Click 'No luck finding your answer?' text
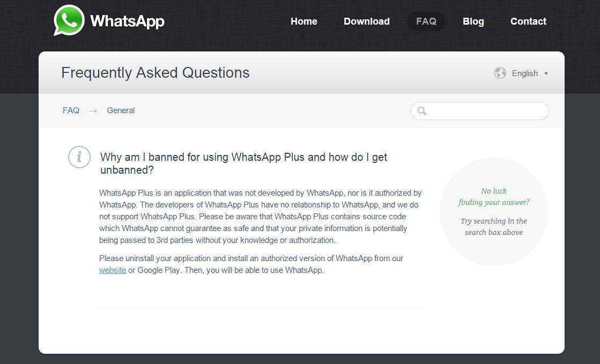Image resolution: width=600 pixels, height=364 pixels. (494, 197)
